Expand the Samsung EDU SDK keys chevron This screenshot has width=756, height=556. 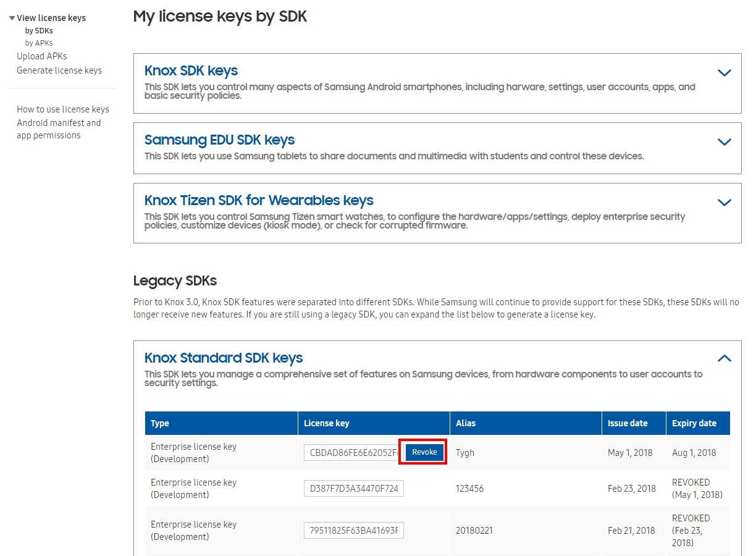pyautogui.click(x=724, y=142)
